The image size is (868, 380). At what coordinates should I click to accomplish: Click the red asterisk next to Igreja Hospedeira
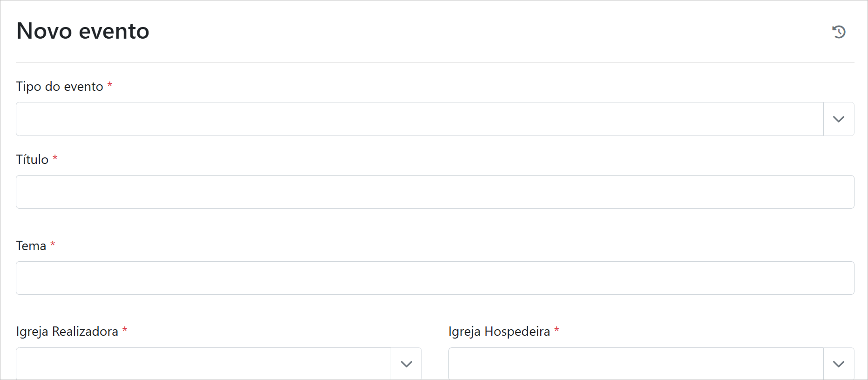coord(556,330)
